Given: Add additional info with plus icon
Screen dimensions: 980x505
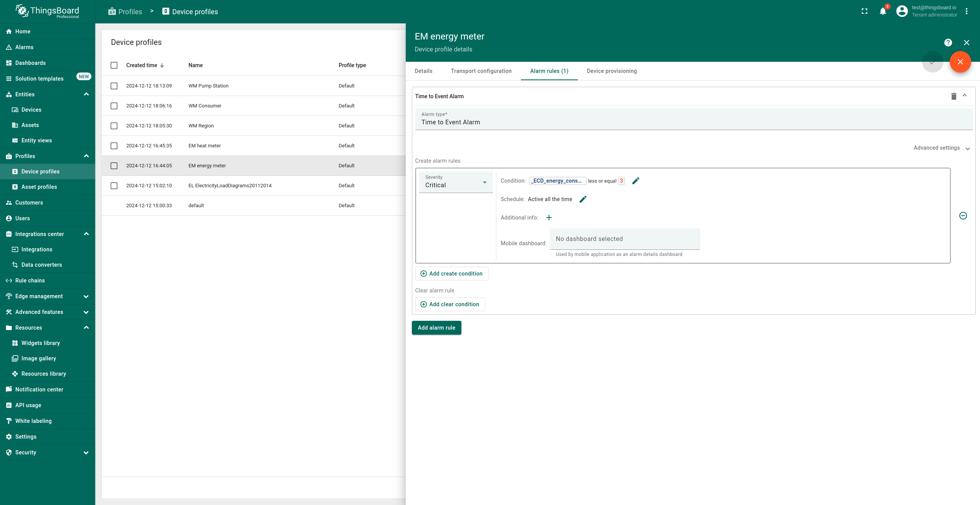Looking at the screenshot, I should (x=549, y=218).
